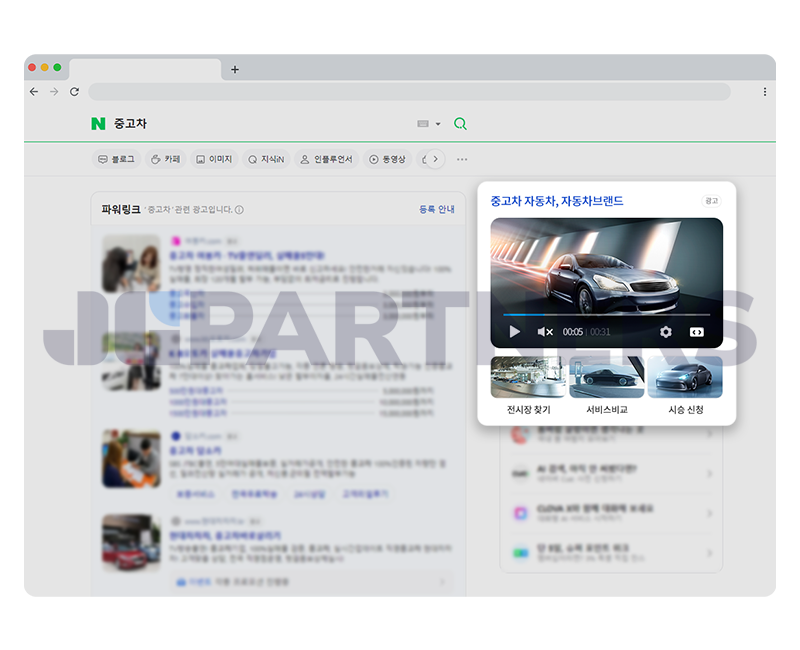Click the search magnifier icon

click(x=459, y=123)
